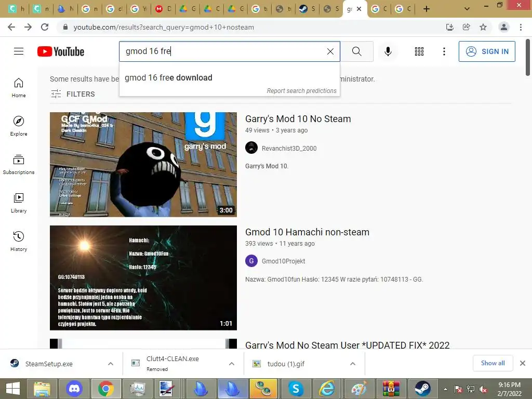
Task: Switch to the Steam tab
Action: 308,9
